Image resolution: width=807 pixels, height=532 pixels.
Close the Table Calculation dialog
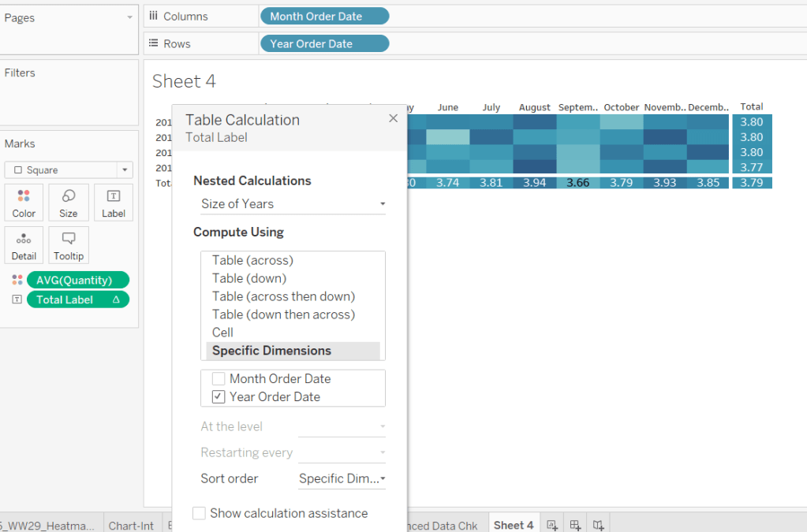click(394, 118)
